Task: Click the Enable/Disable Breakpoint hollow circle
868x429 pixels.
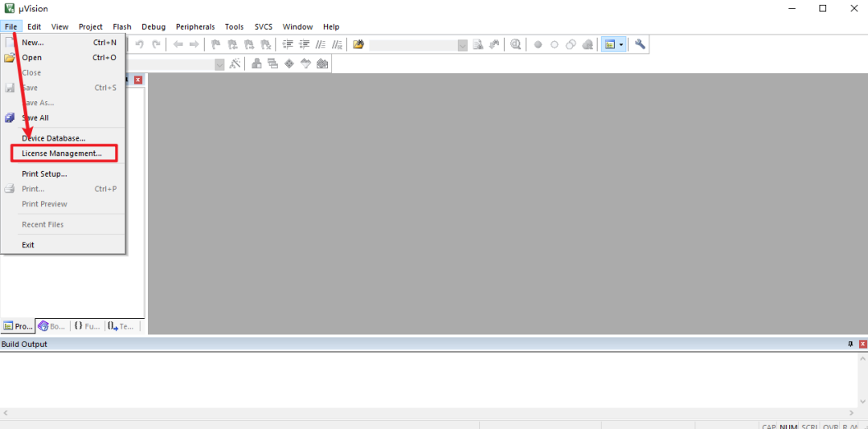Action: pyautogui.click(x=554, y=44)
